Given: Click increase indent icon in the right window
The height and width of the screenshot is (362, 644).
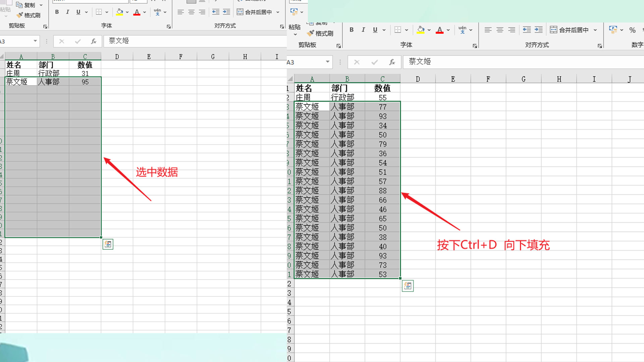Looking at the screenshot, I should pos(539,30).
